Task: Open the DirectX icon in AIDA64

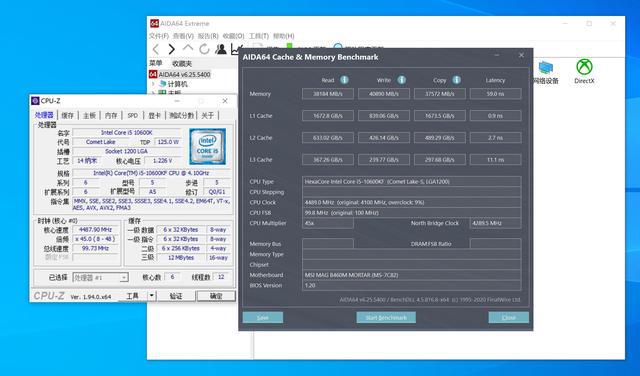Action: click(584, 71)
